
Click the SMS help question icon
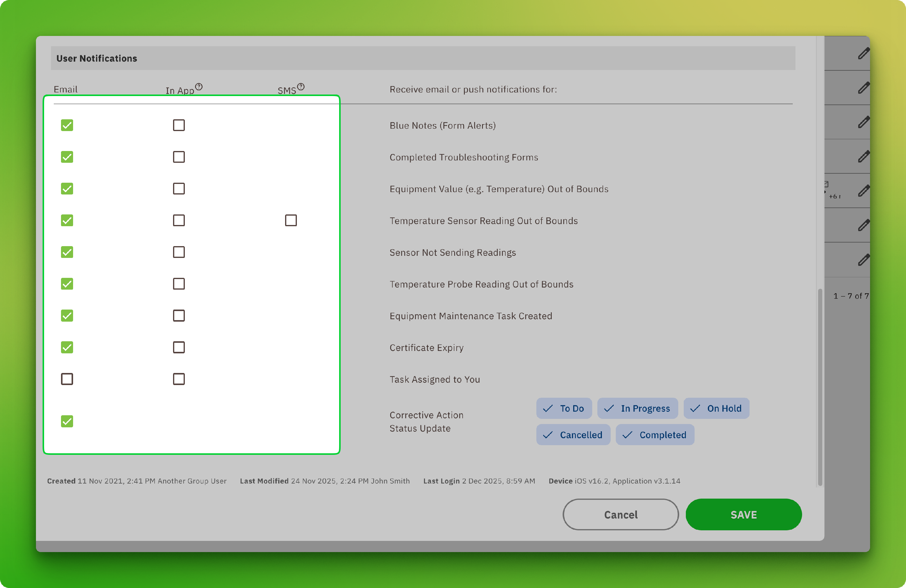[x=301, y=87]
